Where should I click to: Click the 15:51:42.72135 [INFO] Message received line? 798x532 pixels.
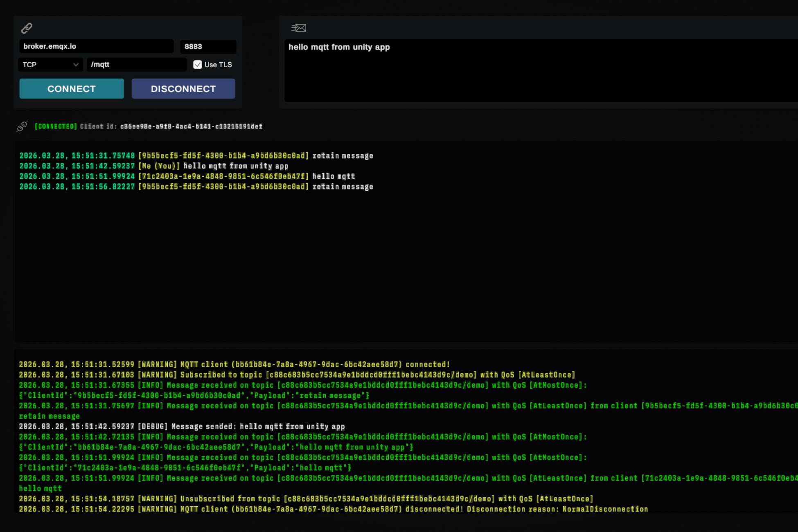pos(303,437)
